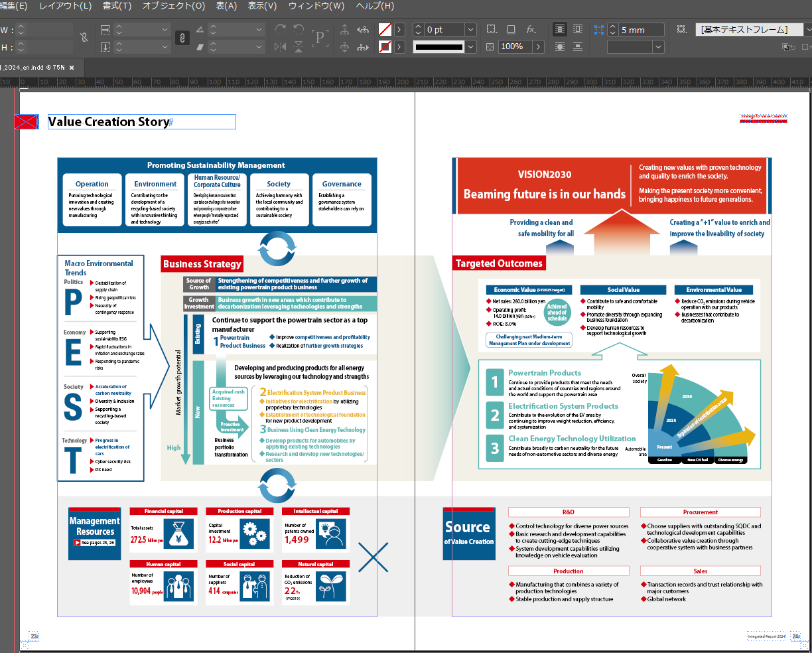Click the scale X percentage icon
Screen dimensions: 812x653
pos(105,30)
